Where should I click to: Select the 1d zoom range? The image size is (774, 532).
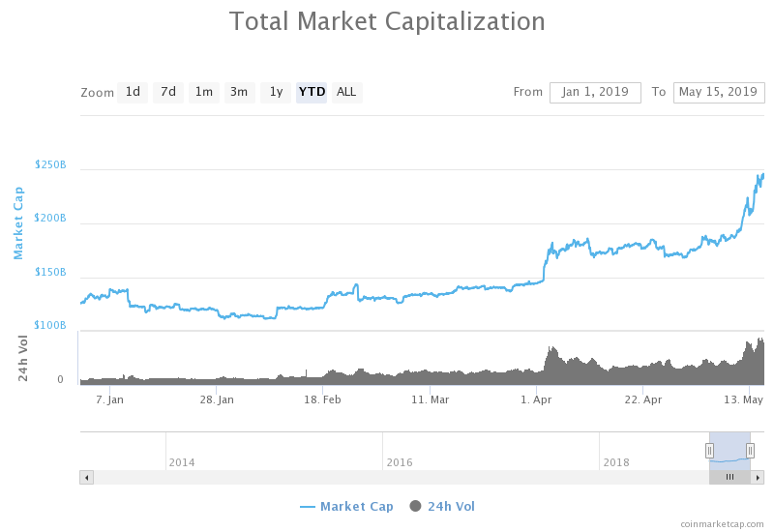pyautogui.click(x=133, y=92)
